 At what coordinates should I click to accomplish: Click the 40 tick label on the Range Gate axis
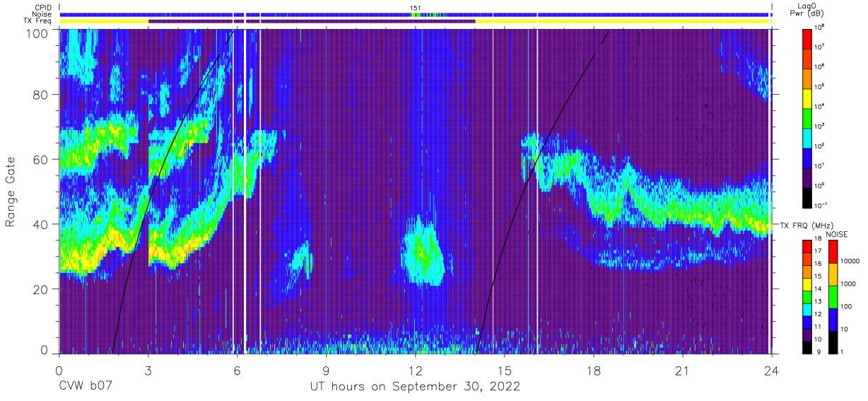42,224
